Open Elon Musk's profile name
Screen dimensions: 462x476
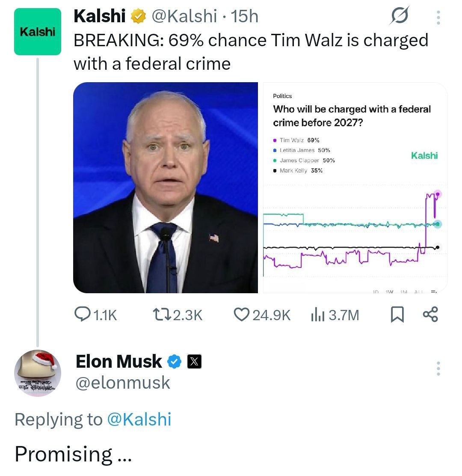[x=118, y=362]
